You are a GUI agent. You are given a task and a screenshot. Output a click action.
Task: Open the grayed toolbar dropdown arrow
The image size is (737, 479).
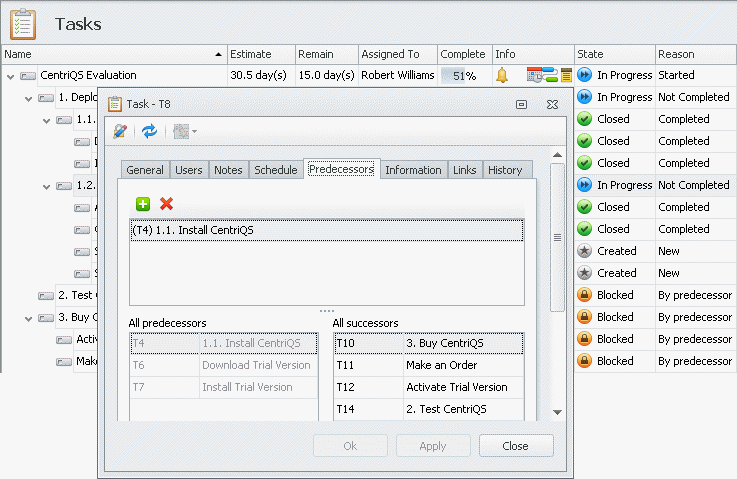point(194,131)
